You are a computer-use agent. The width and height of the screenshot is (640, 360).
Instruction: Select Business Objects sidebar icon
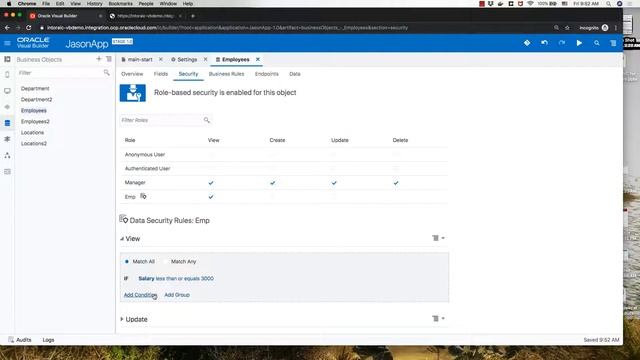tap(7, 123)
